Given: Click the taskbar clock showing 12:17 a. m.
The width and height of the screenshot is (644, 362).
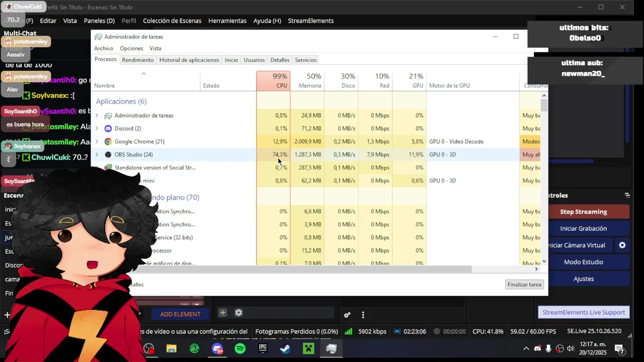Looking at the screenshot, I should (x=593, y=348).
